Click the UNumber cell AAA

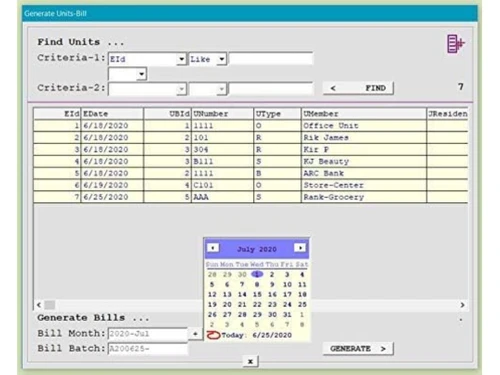tap(223, 197)
